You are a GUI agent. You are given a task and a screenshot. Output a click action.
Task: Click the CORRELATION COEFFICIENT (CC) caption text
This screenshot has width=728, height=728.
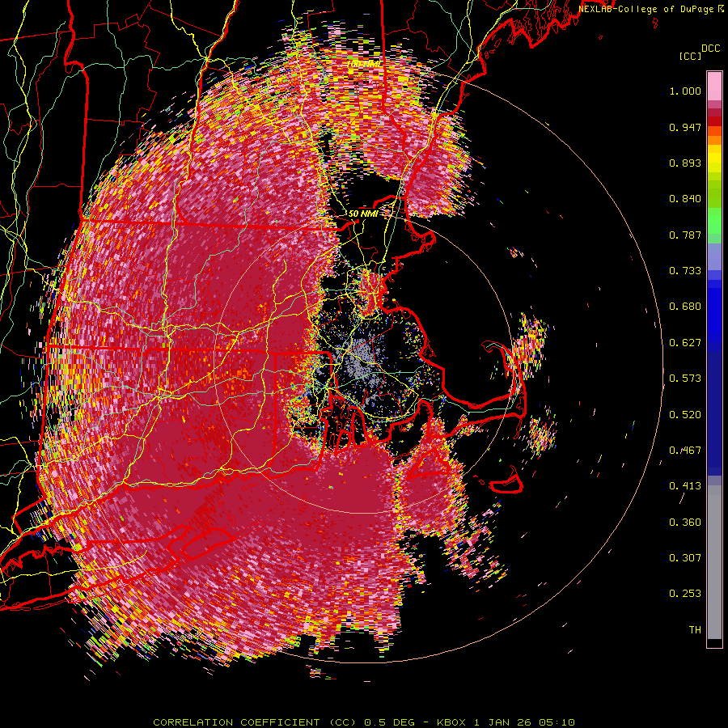[255, 722]
